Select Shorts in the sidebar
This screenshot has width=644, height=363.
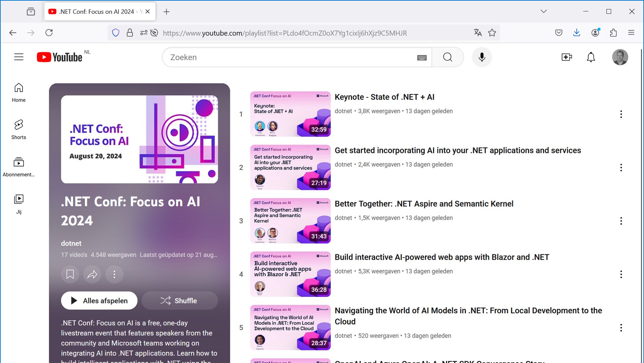[18, 129]
